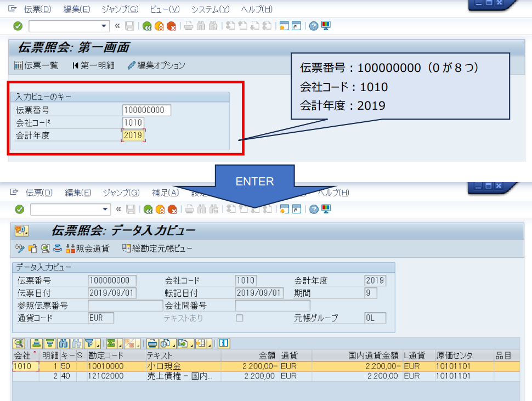Click the Sigma total icon in grid toolbar
This screenshot has height=401, width=532.
(x=111, y=343)
